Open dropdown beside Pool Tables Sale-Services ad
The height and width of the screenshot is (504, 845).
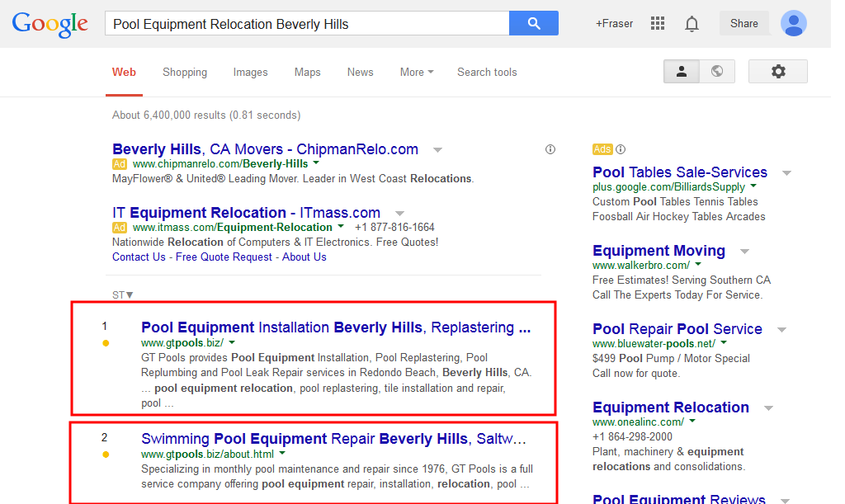click(786, 173)
